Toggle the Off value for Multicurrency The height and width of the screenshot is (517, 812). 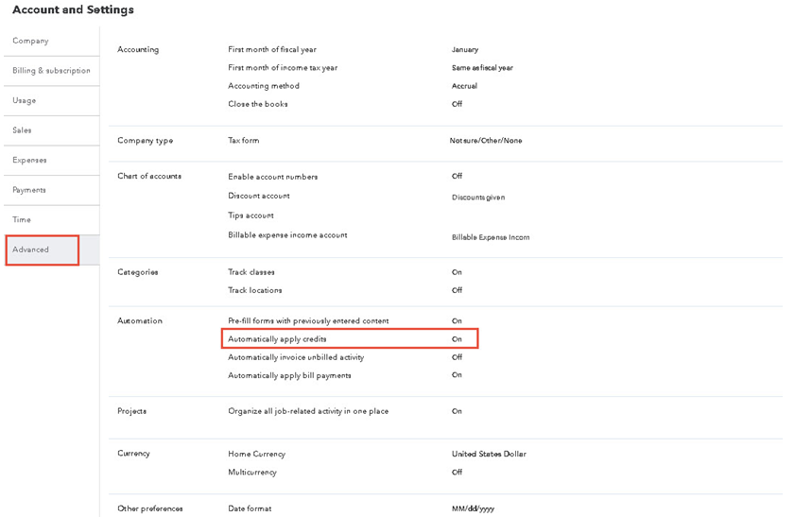coord(457,472)
